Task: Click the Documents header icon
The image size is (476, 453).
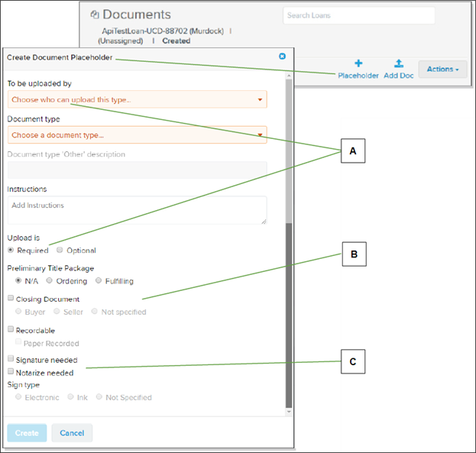Action: tap(95, 15)
